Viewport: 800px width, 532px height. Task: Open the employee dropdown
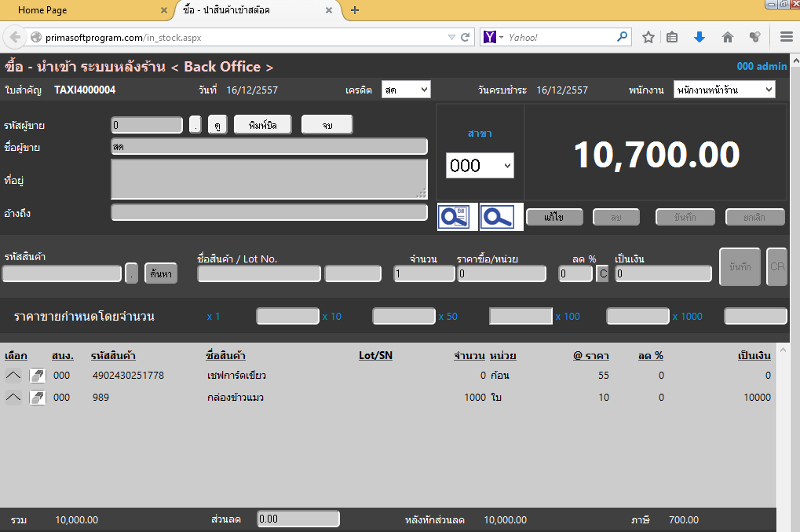(724, 90)
